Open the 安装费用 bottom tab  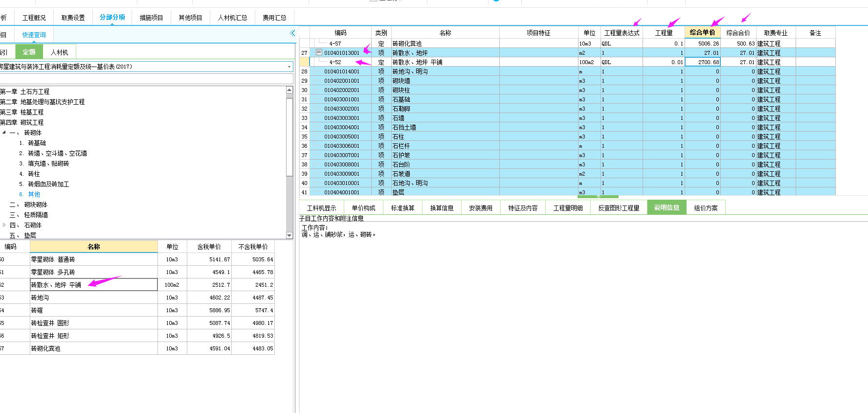[x=481, y=208]
